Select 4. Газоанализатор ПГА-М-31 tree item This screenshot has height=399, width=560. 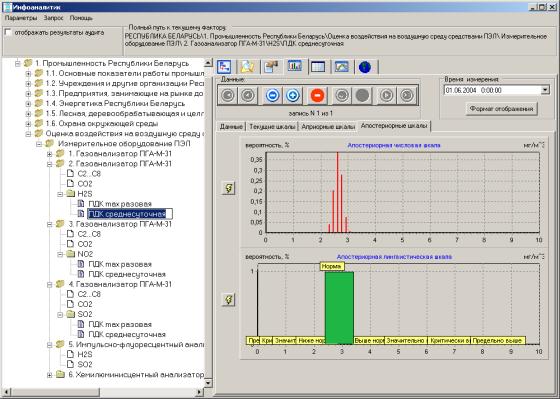point(120,284)
